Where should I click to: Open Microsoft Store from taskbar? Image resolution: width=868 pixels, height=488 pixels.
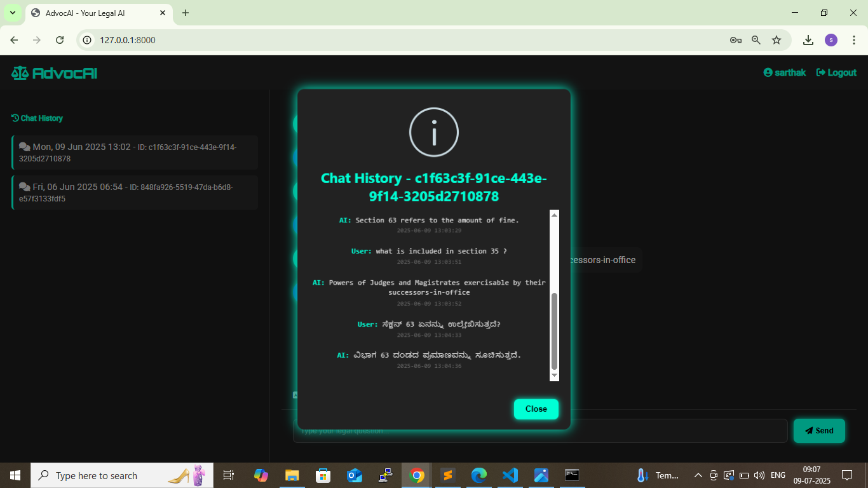[x=323, y=475]
